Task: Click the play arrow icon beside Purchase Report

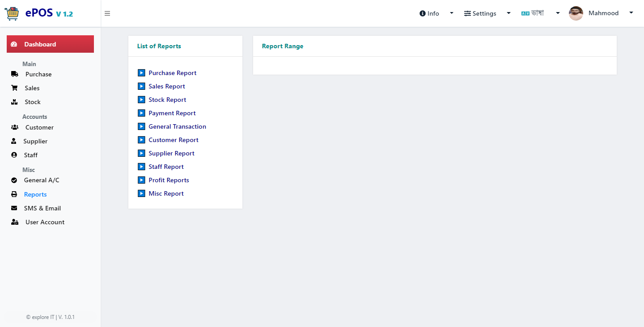Action: (141, 73)
